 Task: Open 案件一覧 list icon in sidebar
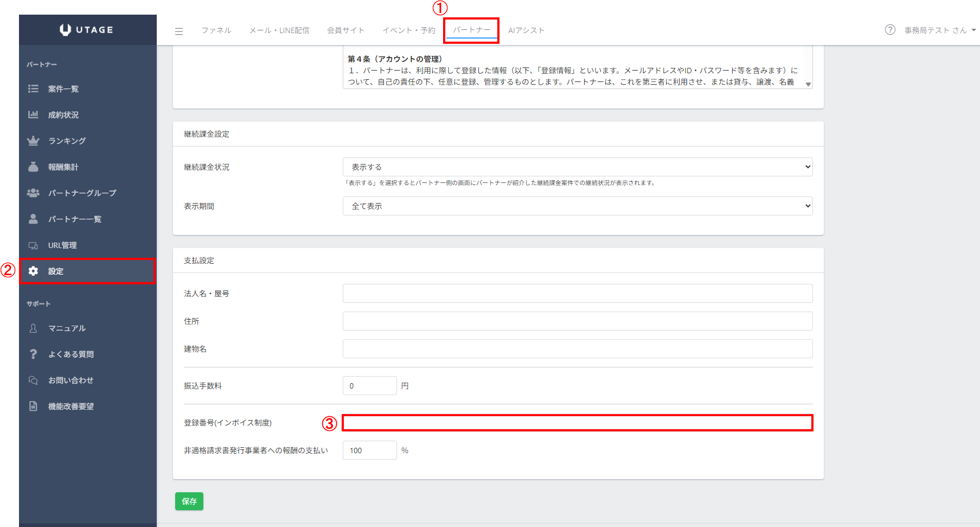(33, 88)
